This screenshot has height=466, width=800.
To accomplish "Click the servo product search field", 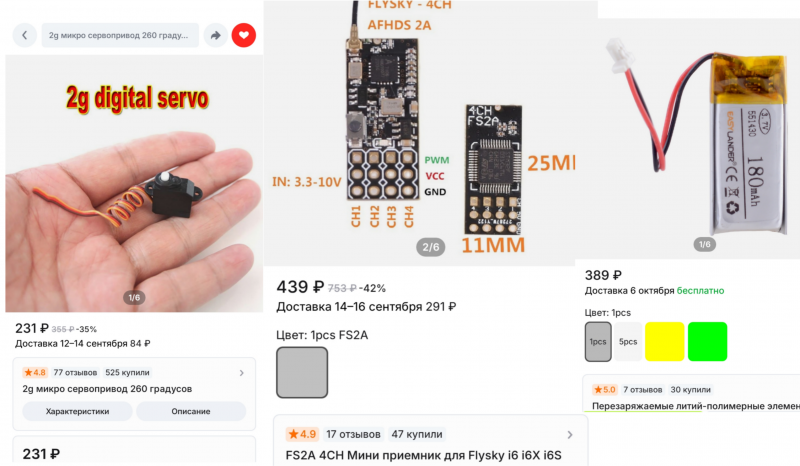I will pyautogui.click(x=120, y=35).
